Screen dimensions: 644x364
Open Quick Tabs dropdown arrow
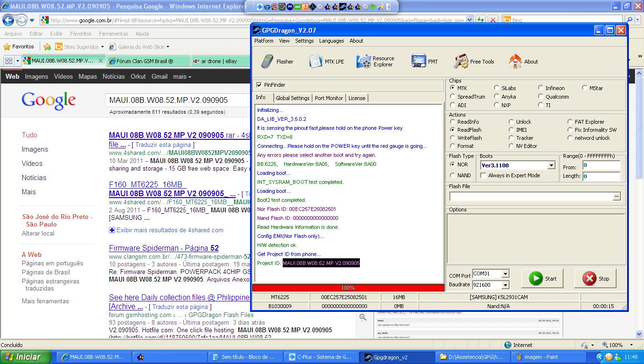18,61
